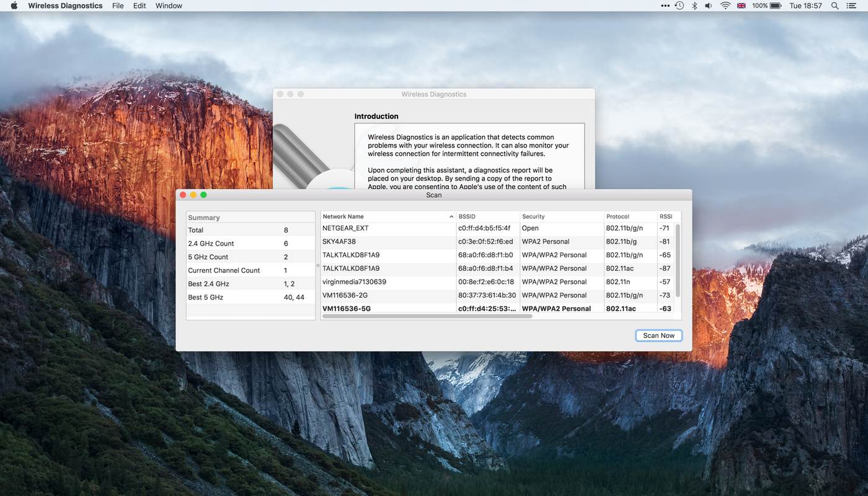Minimize the Scan window

[193, 195]
